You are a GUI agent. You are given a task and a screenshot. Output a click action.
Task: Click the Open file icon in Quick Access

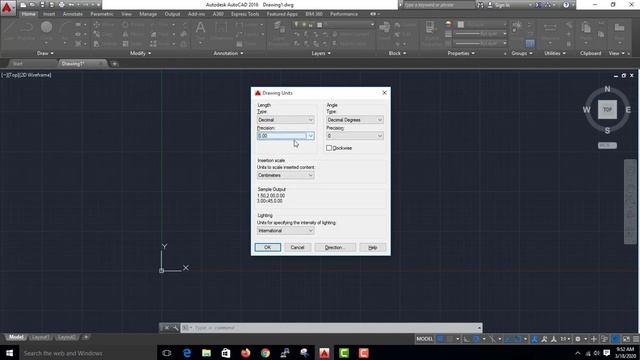[33, 5]
